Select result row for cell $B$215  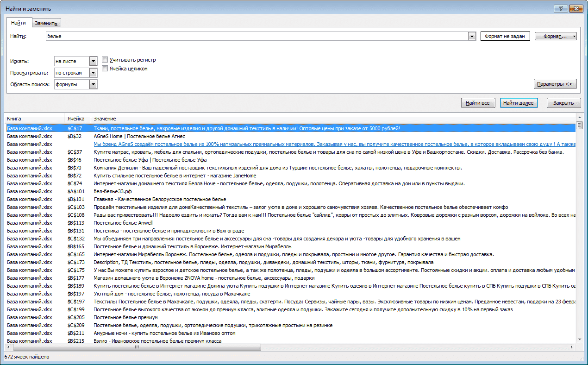click(290, 341)
